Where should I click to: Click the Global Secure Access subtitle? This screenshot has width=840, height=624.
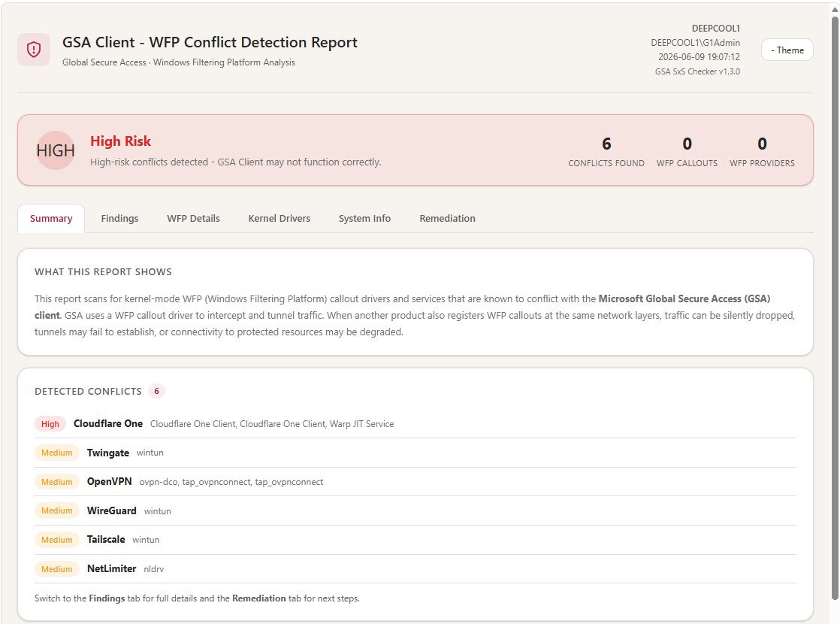[178, 62]
